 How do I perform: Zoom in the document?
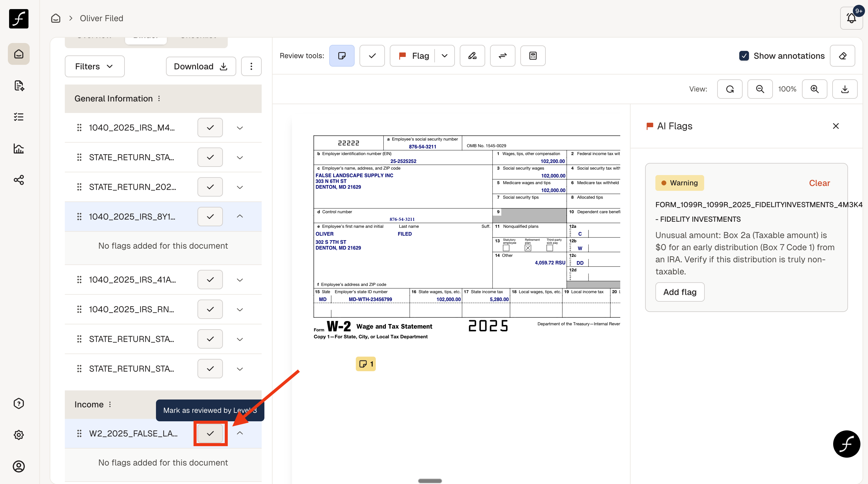point(814,89)
